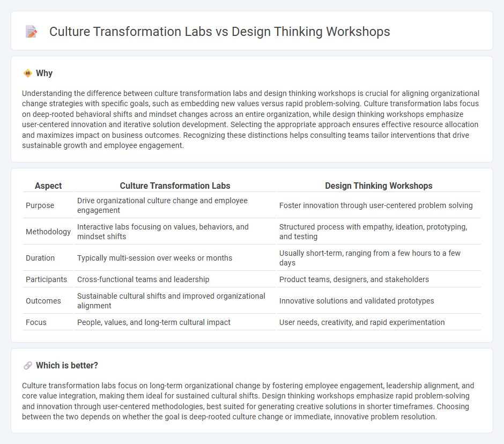504x444 pixels.
Task: Click the page title Culture Transformation Labs vs Design Thinking Workshops
Action: pyautogui.click(x=219, y=32)
